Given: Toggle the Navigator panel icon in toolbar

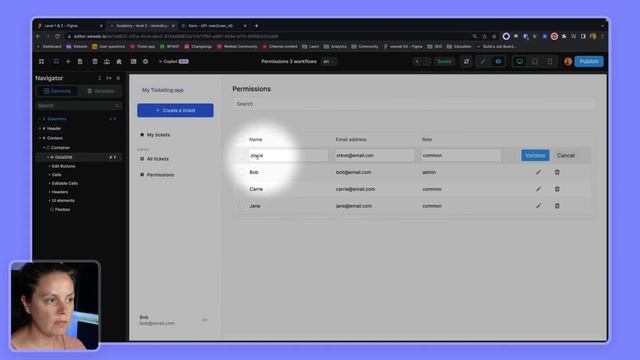Looking at the screenshot, I should point(56,61).
